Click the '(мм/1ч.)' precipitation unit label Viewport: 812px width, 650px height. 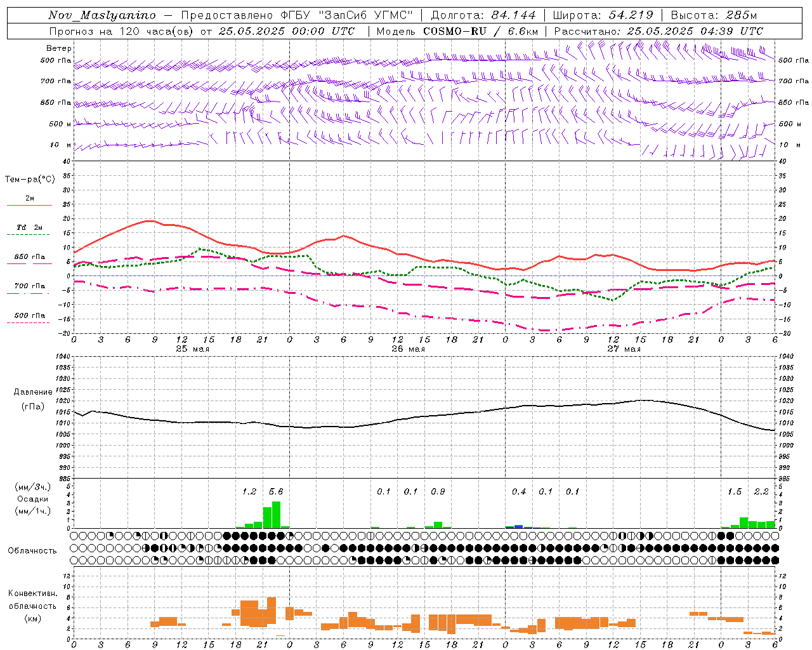tap(32, 510)
